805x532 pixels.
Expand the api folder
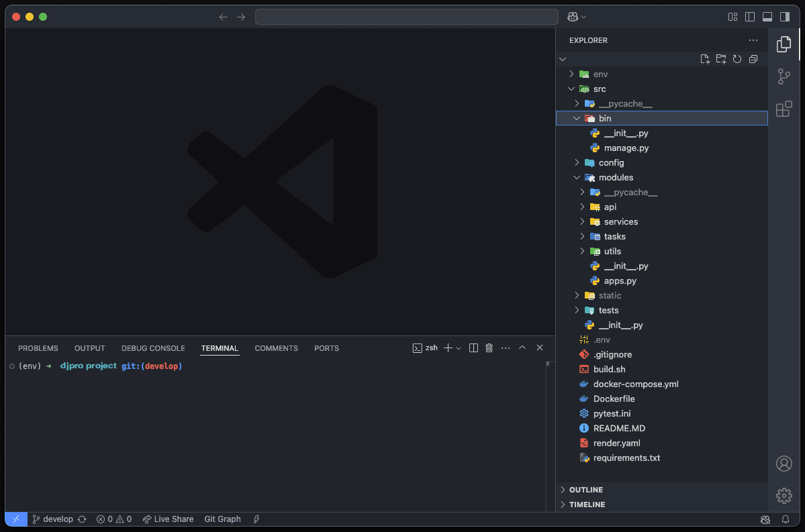[662, 207]
